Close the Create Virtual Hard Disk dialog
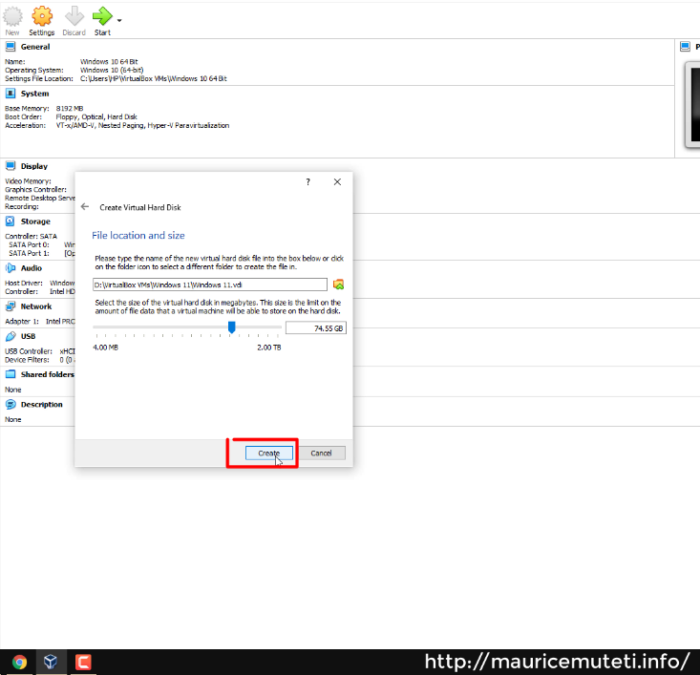 338,182
